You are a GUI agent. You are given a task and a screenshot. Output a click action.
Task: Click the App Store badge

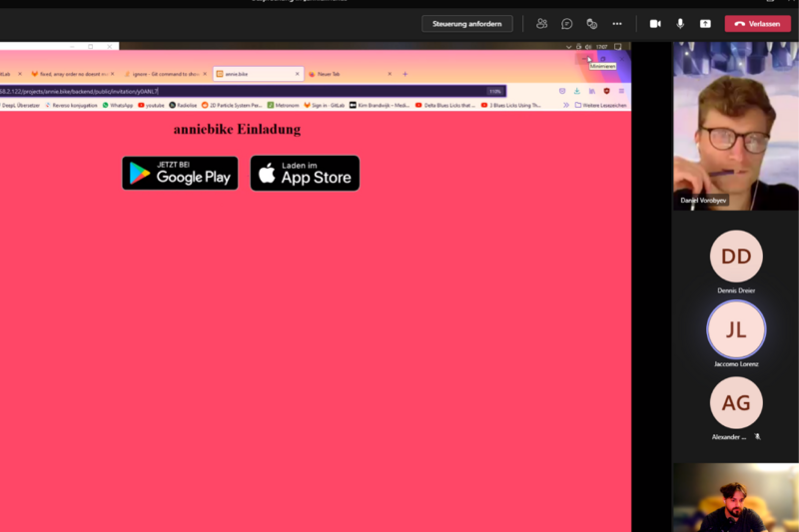click(305, 173)
